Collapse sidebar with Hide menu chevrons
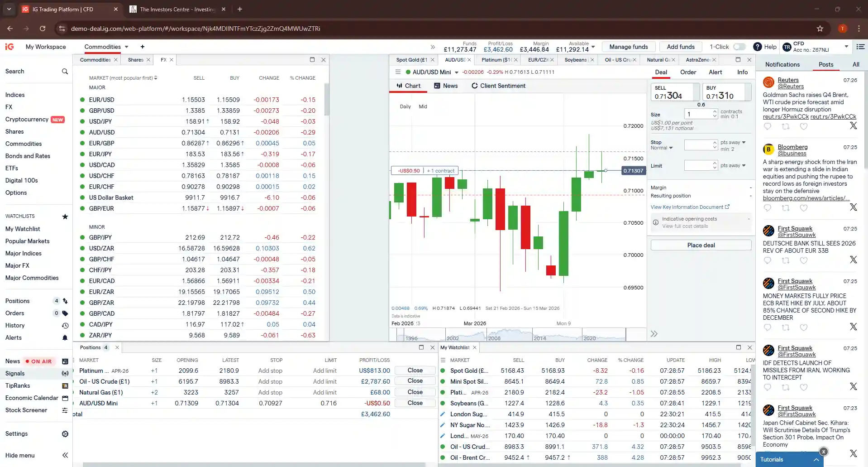The width and height of the screenshot is (868, 467). click(65, 455)
